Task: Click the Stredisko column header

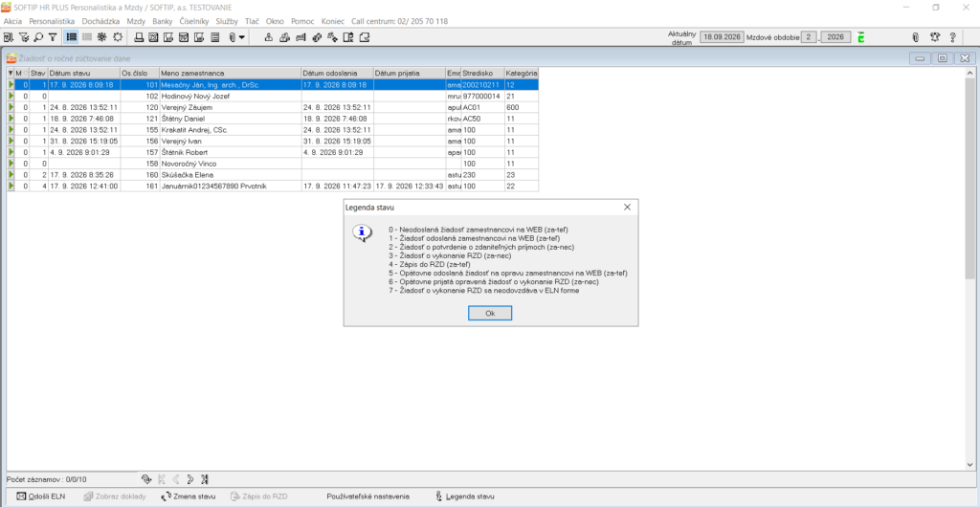Action: 482,74
